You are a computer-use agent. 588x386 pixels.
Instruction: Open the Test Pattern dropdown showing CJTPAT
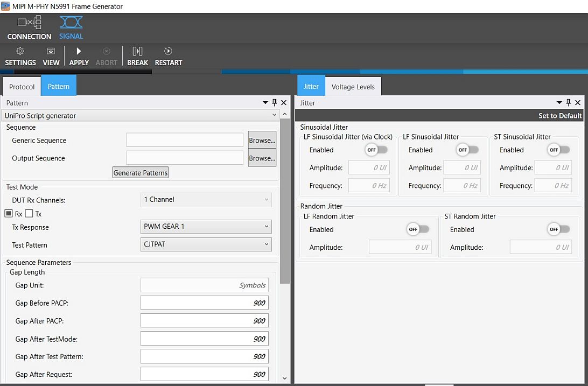206,244
